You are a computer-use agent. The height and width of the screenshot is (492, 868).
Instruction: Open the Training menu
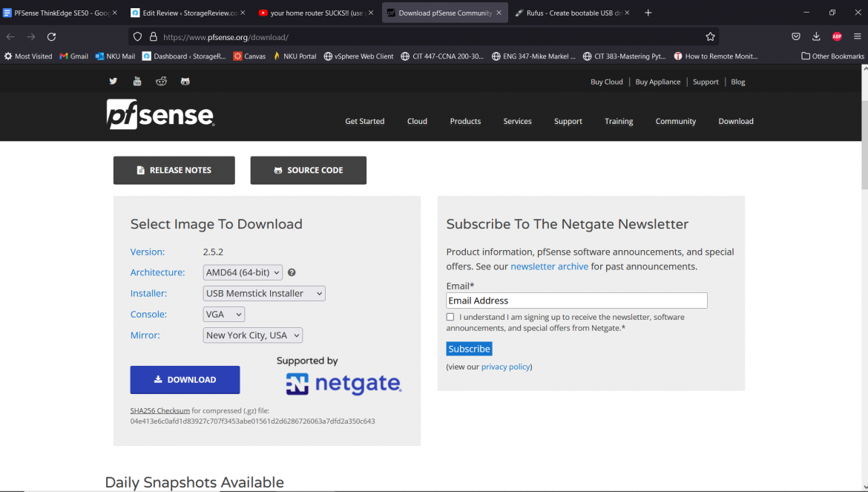[x=619, y=121]
